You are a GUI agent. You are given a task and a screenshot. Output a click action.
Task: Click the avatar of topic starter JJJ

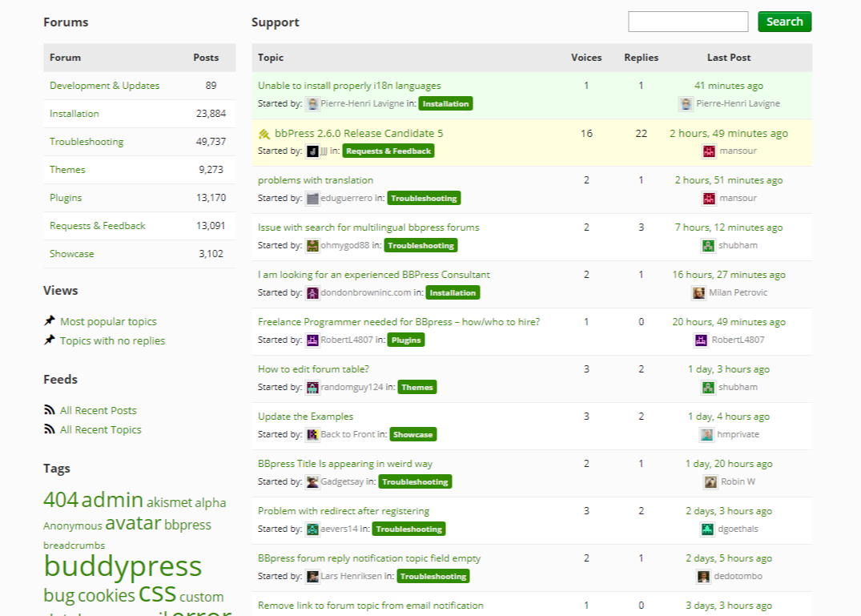(x=312, y=151)
